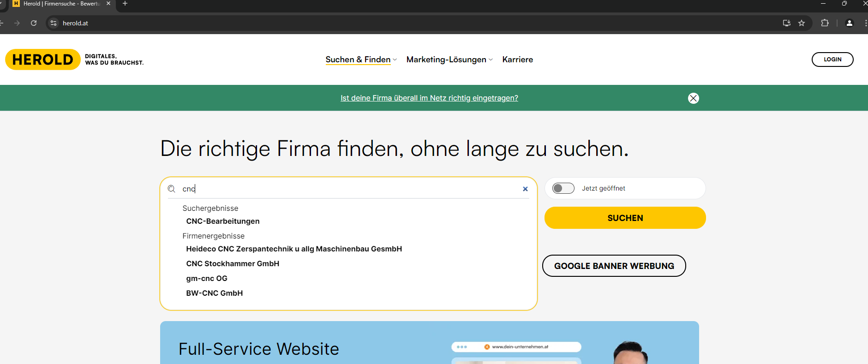Open a new browser tab
This screenshot has height=364, width=868.
(125, 4)
